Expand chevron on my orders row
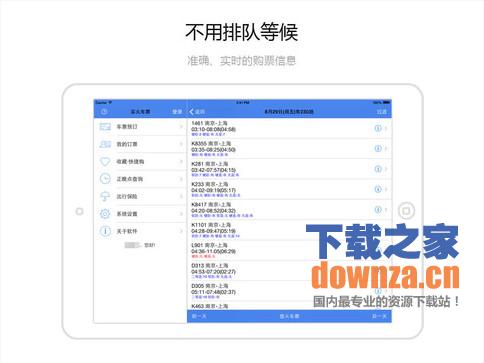Screen dimensions: 484x363 pyautogui.click(x=181, y=144)
